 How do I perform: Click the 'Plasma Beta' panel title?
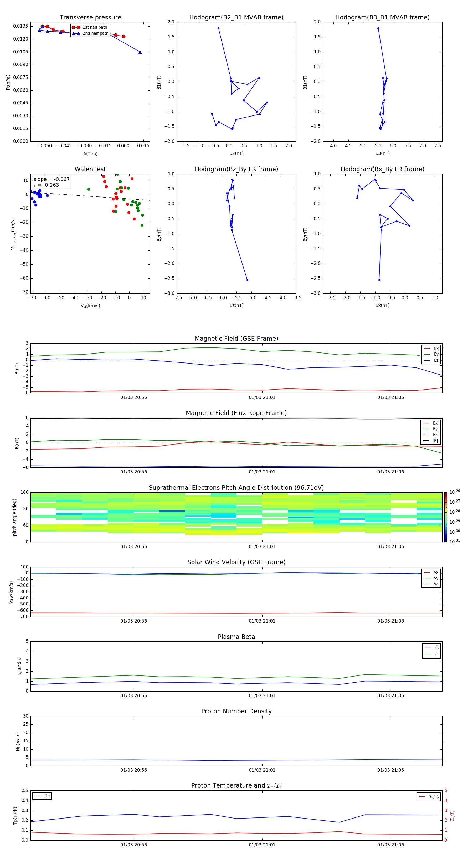236,637
